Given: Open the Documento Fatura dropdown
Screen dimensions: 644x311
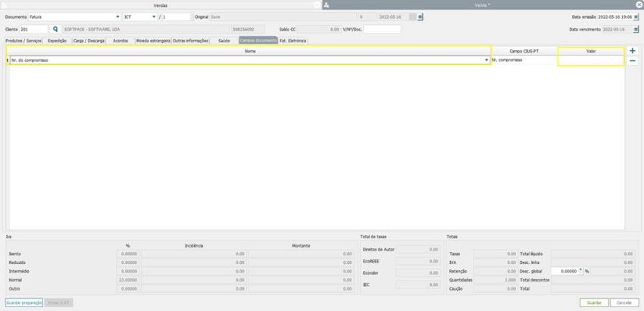Looking at the screenshot, I should point(117,16).
